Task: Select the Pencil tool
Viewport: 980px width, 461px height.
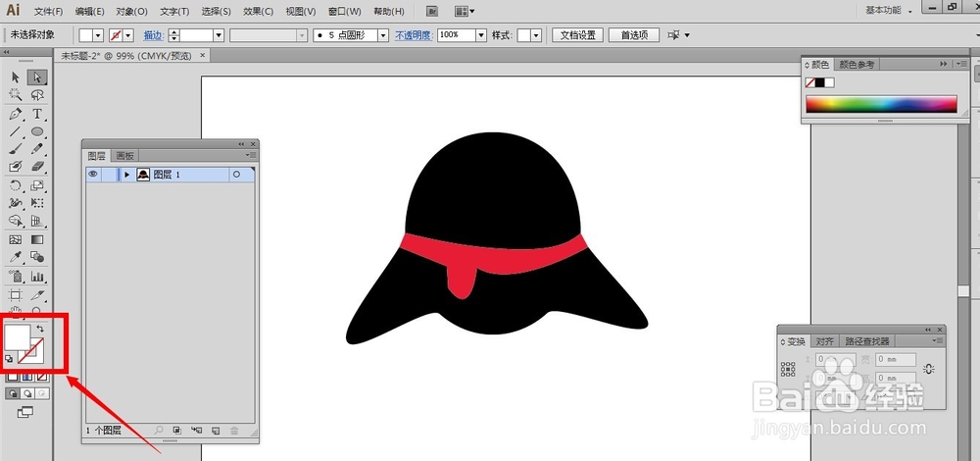Action: [x=37, y=149]
